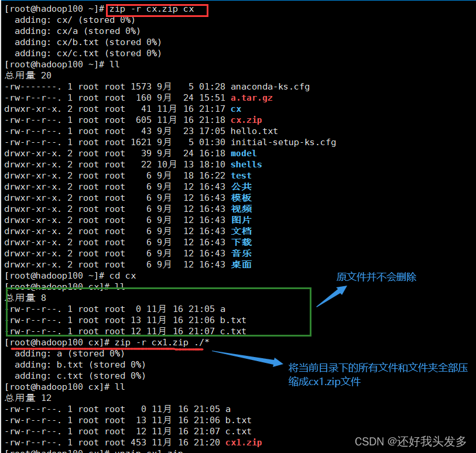
Task: Click the 21:17 timestamp of the cx directory
Action: [212, 109]
